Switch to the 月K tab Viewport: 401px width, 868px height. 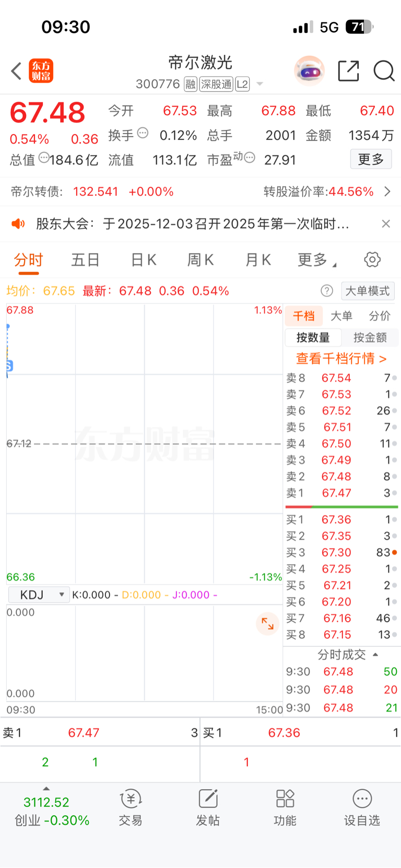[258, 259]
